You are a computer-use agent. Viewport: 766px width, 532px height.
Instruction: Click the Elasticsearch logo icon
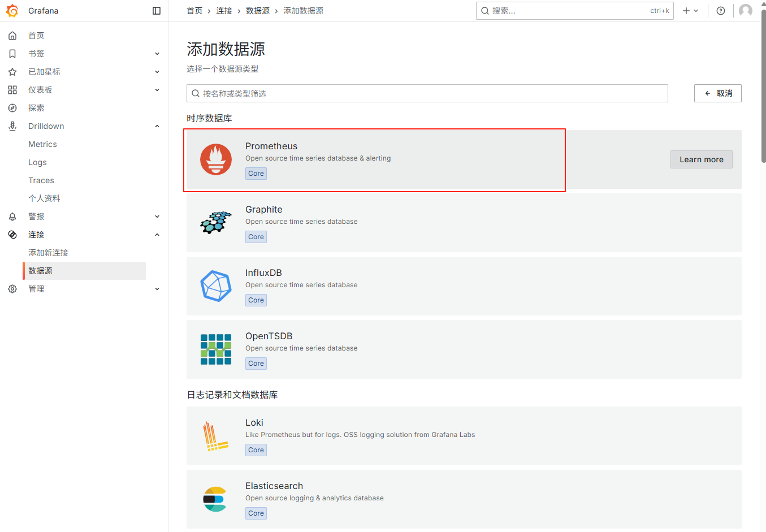215,499
